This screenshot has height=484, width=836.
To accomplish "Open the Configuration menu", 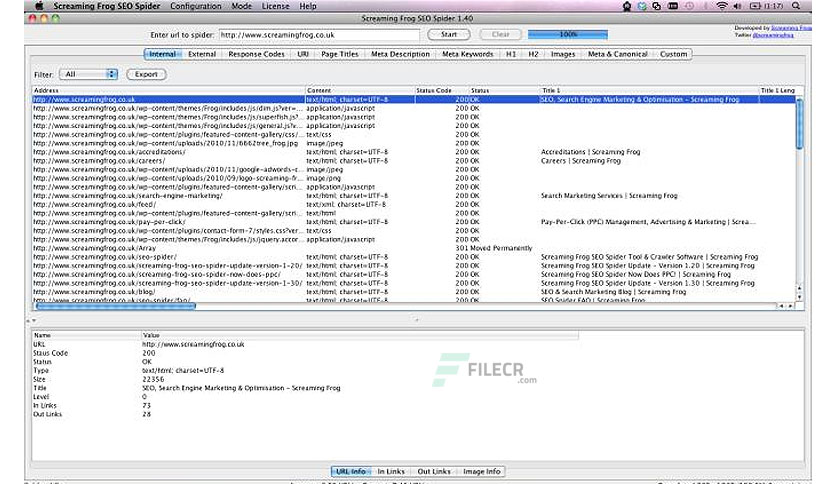I will [196, 6].
